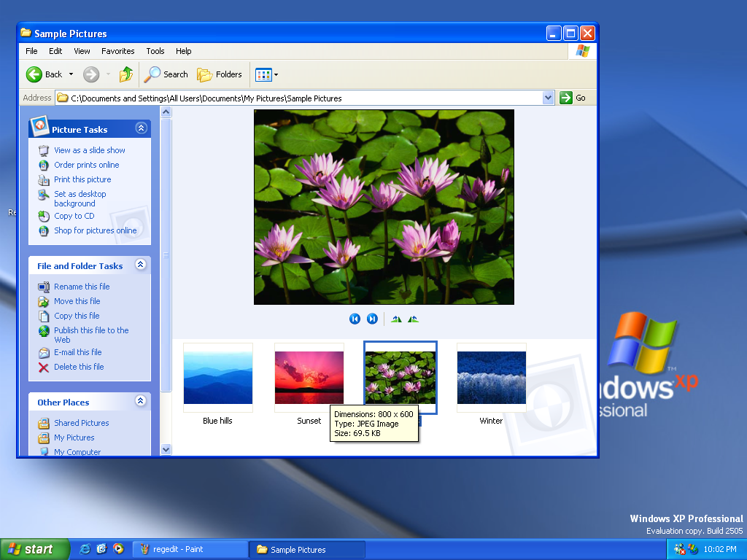Open Shared Pictures in Other Places

[x=82, y=423]
